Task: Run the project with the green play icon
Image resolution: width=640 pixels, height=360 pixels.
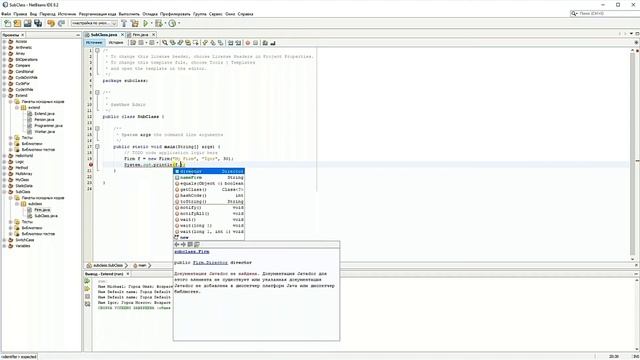Action: coord(145,24)
